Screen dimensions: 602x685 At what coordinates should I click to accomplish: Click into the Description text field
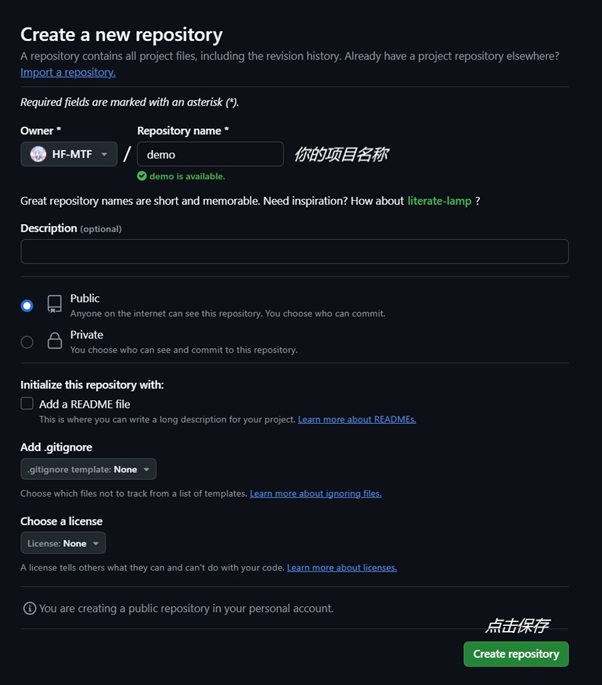click(x=294, y=251)
